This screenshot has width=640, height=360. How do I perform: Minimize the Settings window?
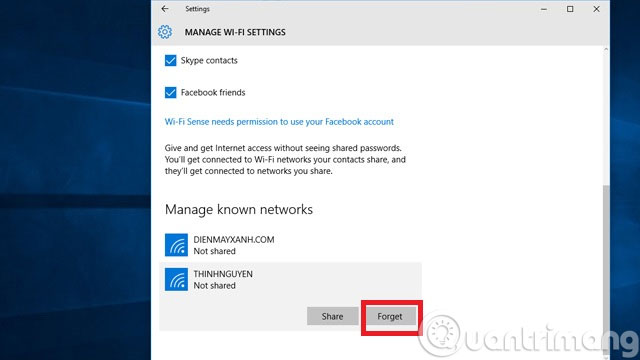click(544, 9)
